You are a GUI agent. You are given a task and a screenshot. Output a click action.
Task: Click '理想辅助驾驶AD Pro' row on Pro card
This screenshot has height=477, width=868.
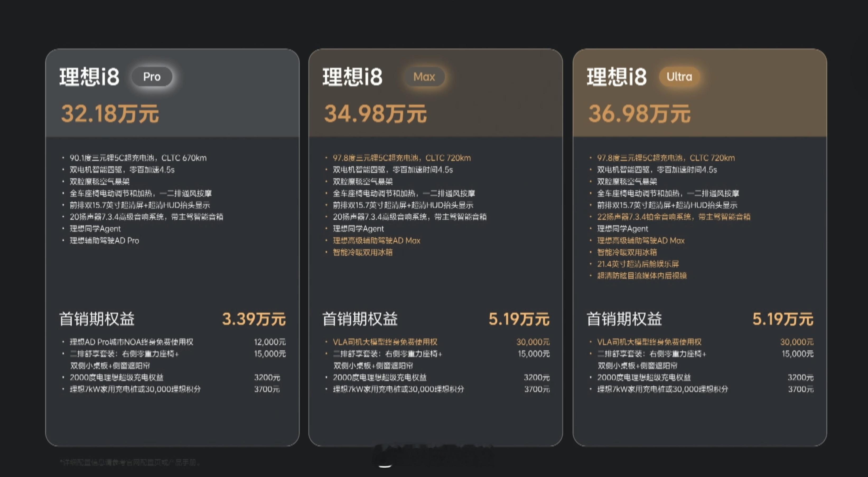point(104,240)
